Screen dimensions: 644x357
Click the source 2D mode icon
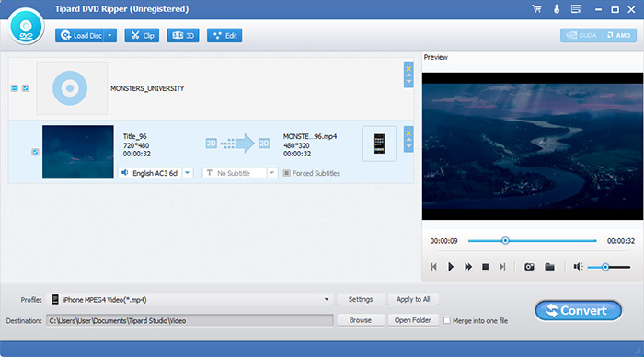click(x=211, y=144)
